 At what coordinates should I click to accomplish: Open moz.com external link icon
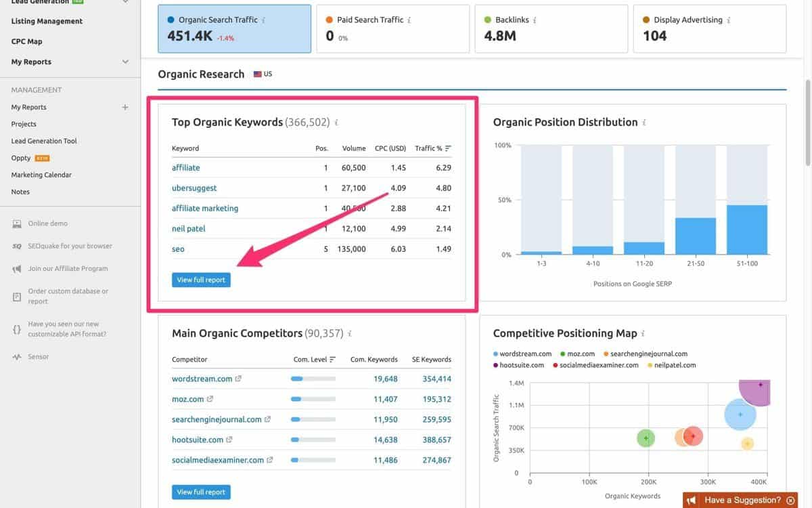coord(210,399)
